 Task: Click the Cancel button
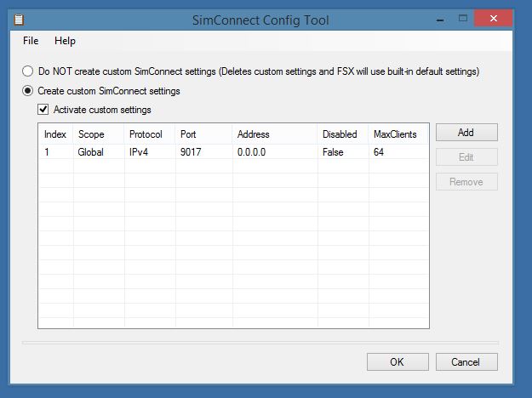[x=466, y=361]
